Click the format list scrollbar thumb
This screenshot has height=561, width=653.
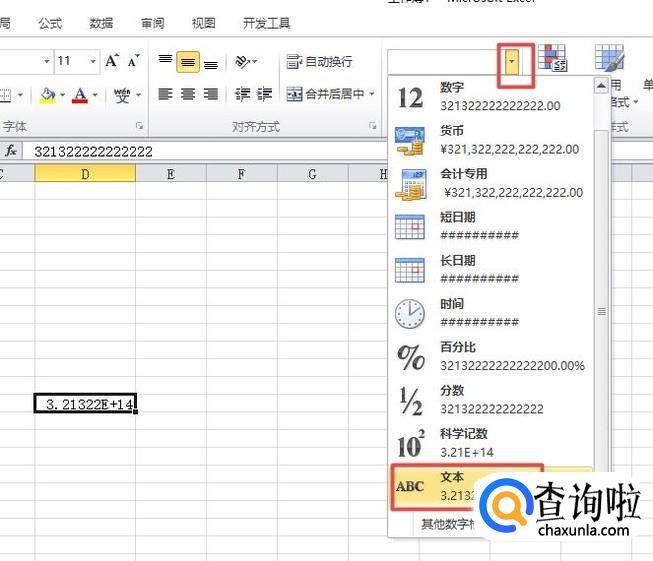[601, 311]
